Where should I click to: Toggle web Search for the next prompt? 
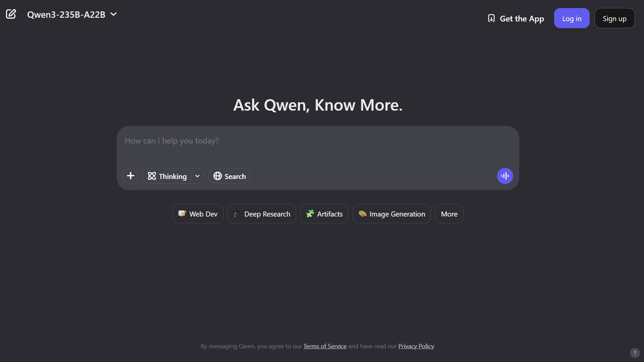229,176
